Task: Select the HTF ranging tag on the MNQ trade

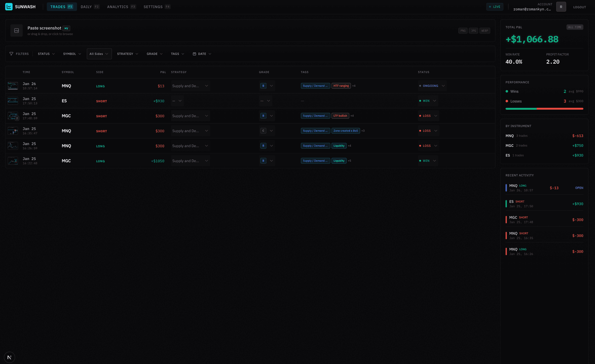Action: tap(341, 86)
